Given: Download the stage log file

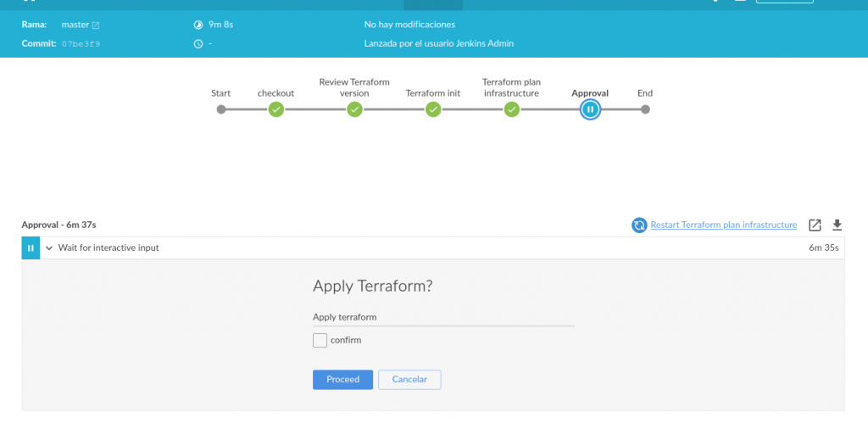Looking at the screenshot, I should coord(837,225).
